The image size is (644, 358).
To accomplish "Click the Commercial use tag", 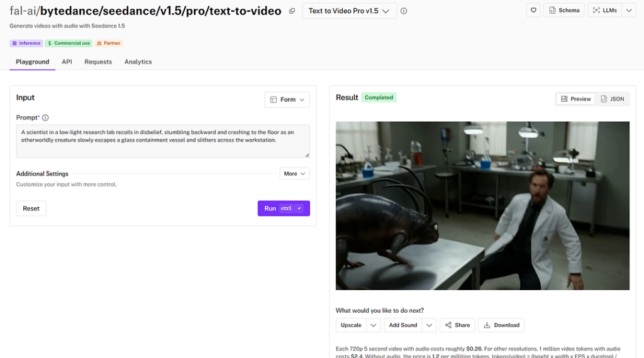I will 69,43.
